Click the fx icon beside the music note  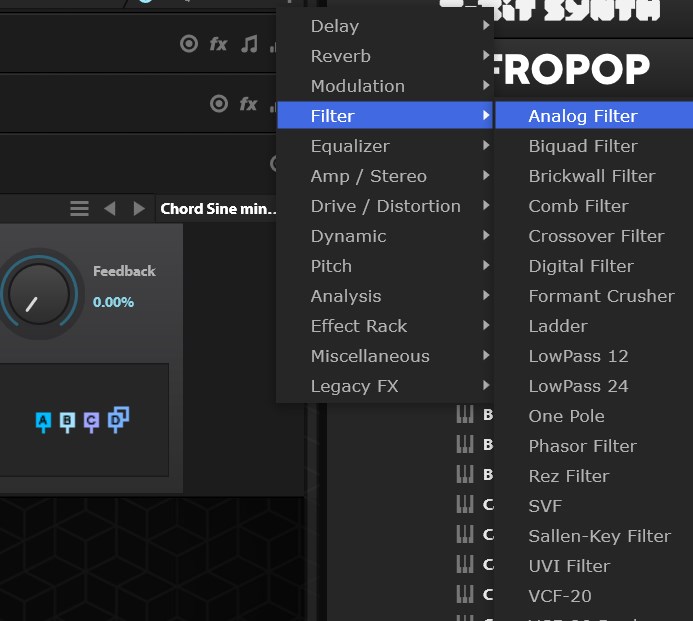point(218,44)
